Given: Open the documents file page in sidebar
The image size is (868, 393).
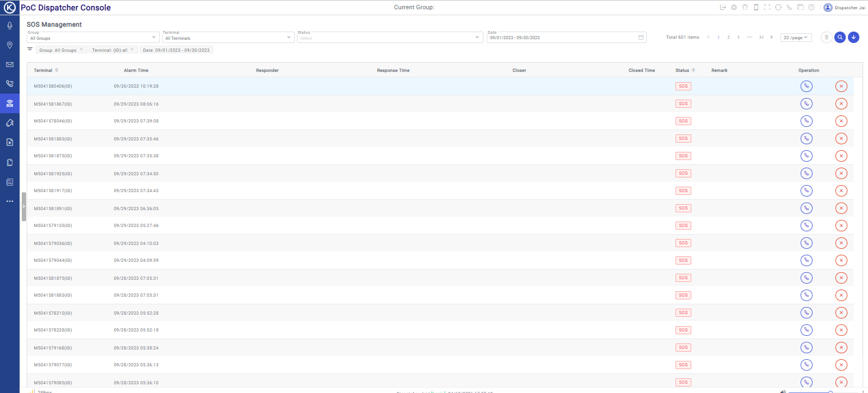Looking at the screenshot, I should point(10,162).
